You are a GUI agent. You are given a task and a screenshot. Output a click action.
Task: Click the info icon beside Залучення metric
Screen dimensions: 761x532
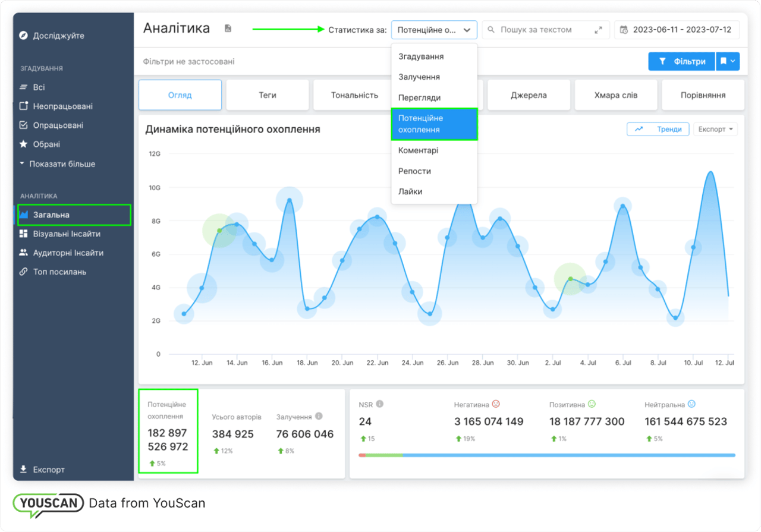319,417
